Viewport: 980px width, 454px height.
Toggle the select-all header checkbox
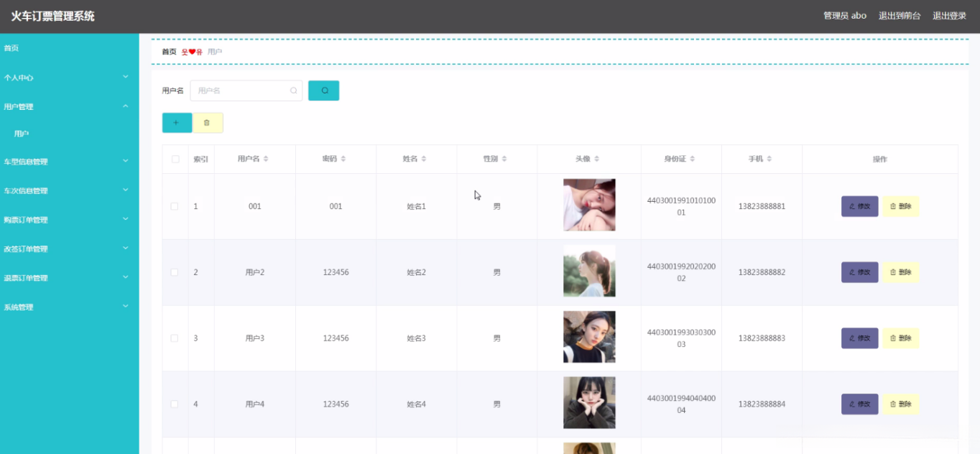tap(175, 159)
